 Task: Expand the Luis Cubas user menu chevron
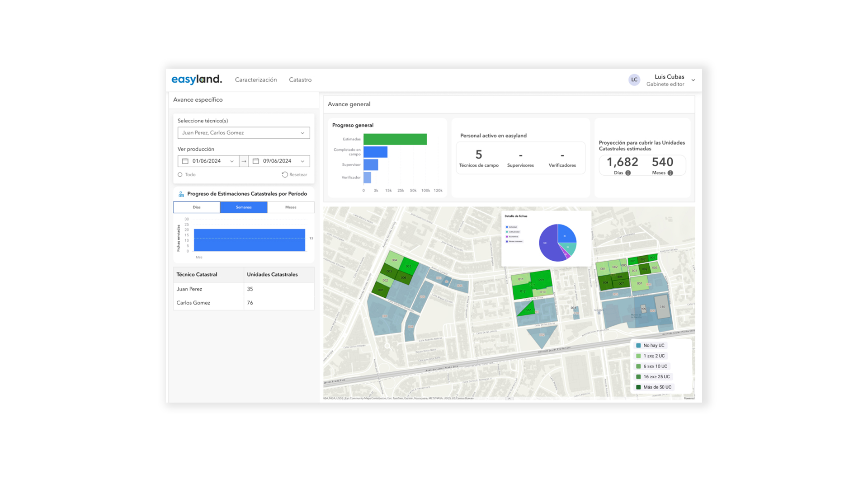[x=693, y=80]
